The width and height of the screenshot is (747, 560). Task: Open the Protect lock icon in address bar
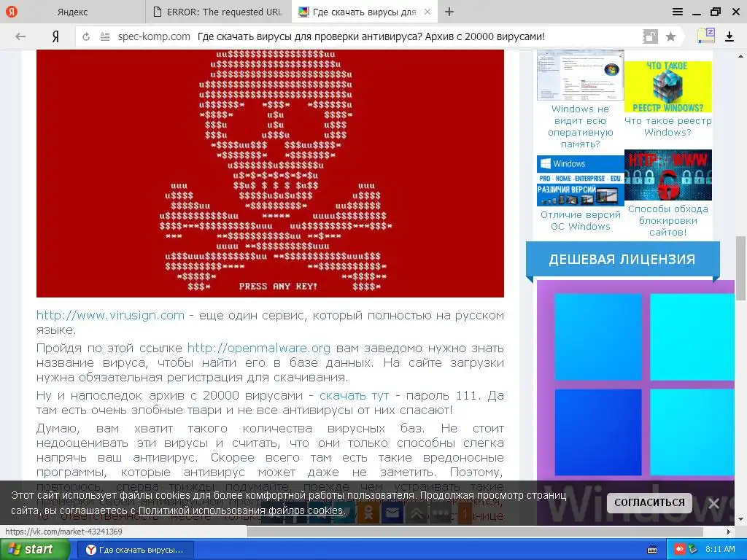[x=650, y=36]
